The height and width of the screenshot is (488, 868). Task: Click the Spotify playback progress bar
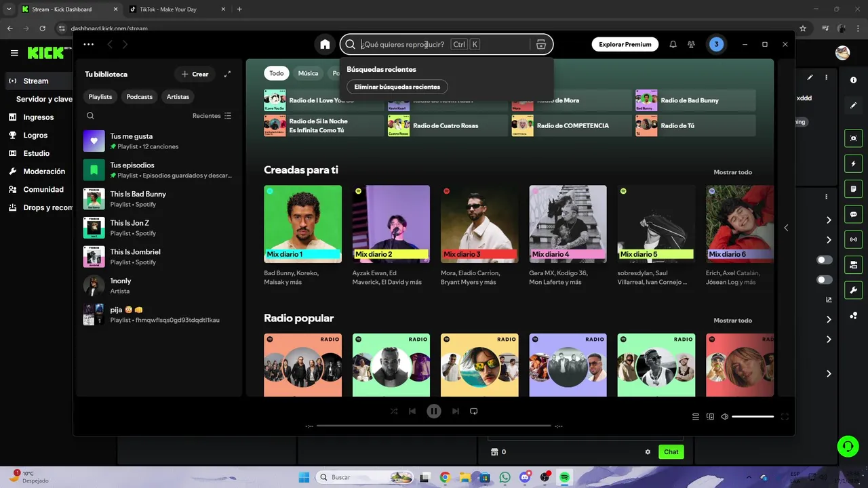point(433,426)
